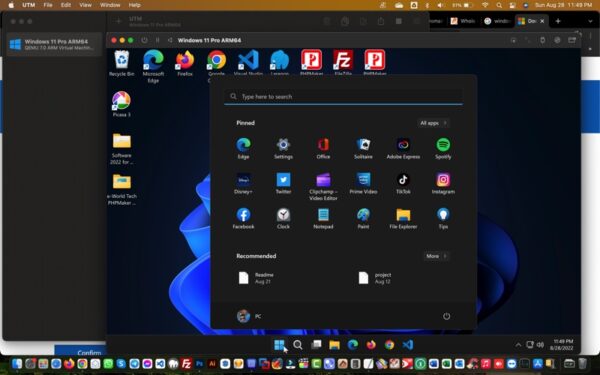Screen dimensions: 600x375
Task: Open File Explorer from the Windows taskbar
Action: (x=334, y=345)
